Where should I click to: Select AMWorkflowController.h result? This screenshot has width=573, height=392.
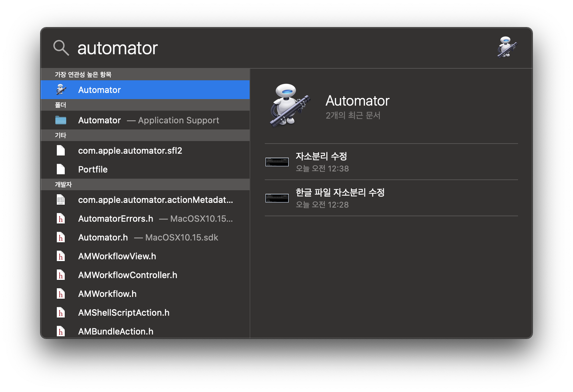coord(145,275)
